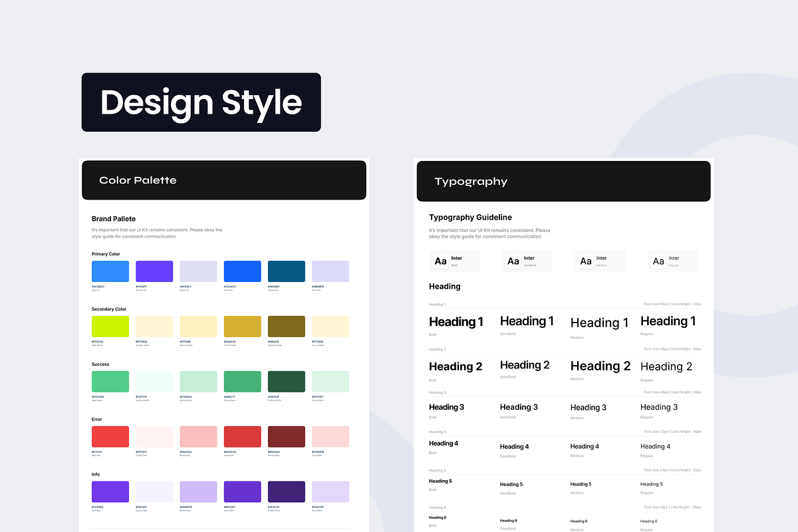798x532 pixels.
Task: Pick the Pressed olive swatch in Secondary Color row
Action: click(x=287, y=327)
